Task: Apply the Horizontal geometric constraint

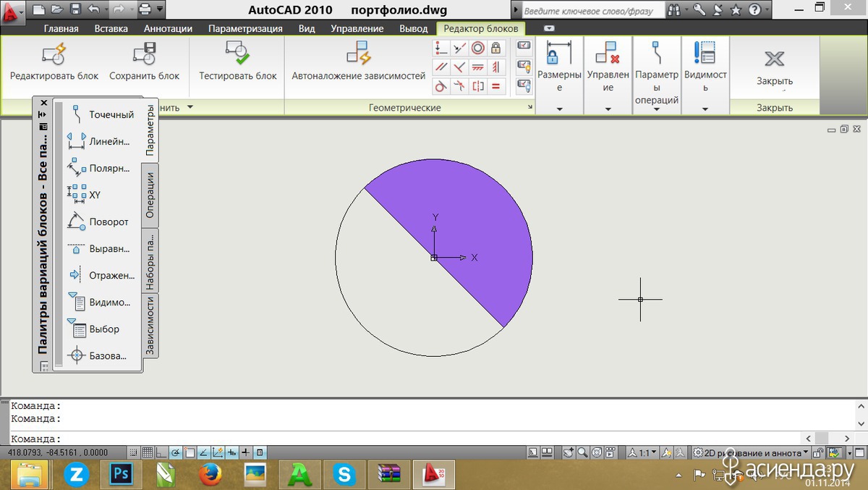Action: 477,67
